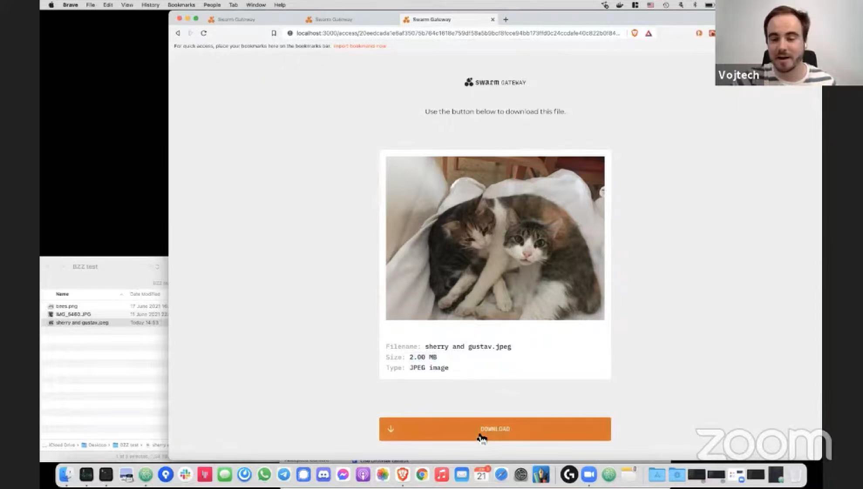The width and height of the screenshot is (863, 489).
Task: Open Messages from the Dock
Action: 225,474
